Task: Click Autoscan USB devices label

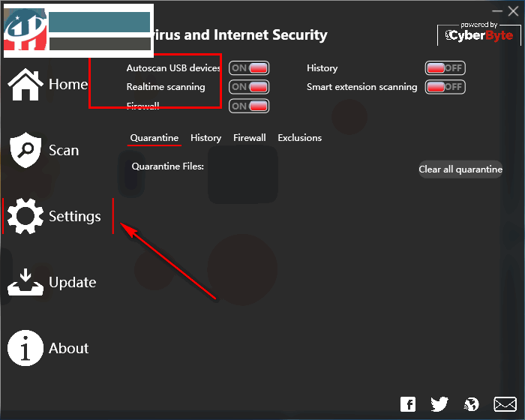Action: pos(173,68)
